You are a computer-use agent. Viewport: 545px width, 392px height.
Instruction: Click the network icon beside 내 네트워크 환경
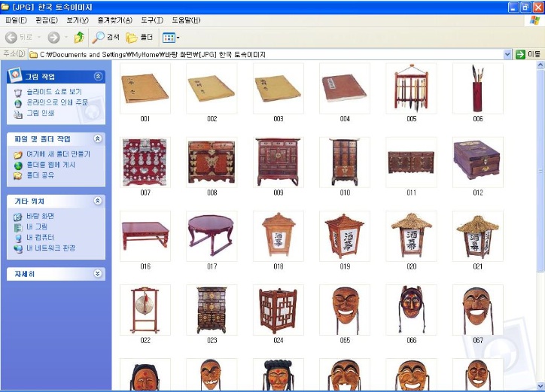[18, 249]
